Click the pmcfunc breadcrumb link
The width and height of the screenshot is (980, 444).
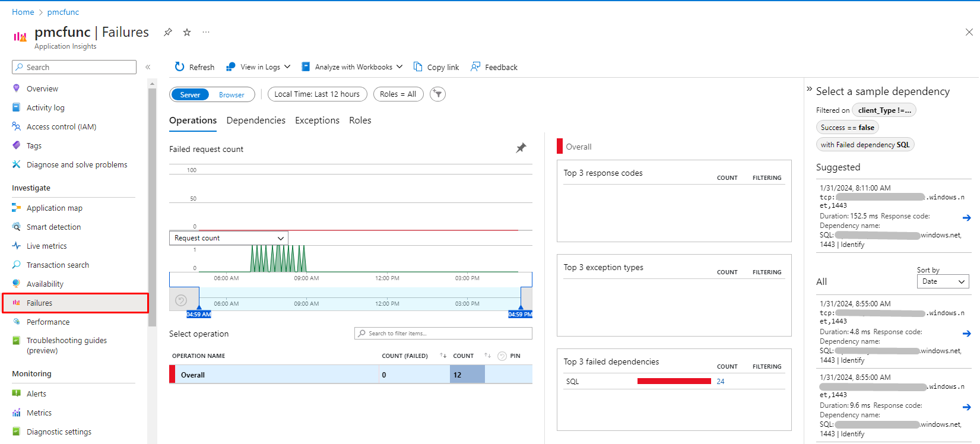pos(63,12)
